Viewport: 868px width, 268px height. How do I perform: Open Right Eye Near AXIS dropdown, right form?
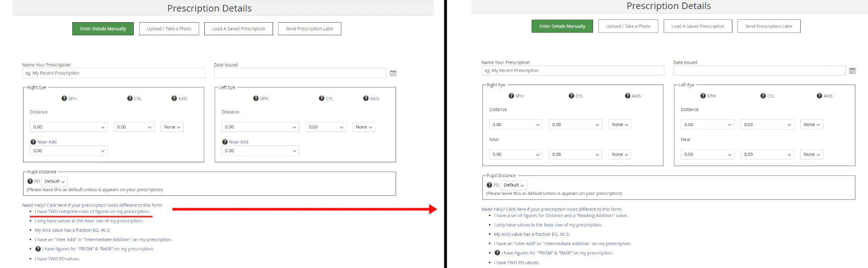pos(620,155)
